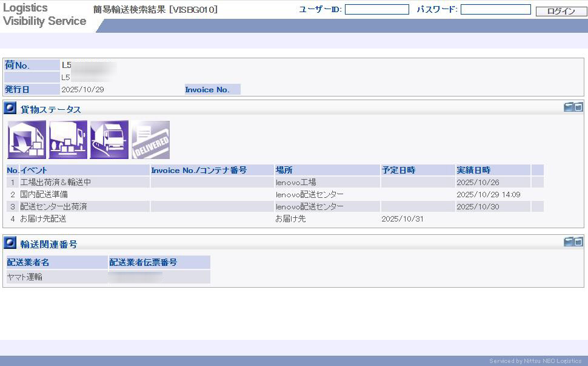The height and width of the screenshot is (366, 588).
Task: Click the grayed DELIVERED status icon
Action: click(x=150, y=140)
